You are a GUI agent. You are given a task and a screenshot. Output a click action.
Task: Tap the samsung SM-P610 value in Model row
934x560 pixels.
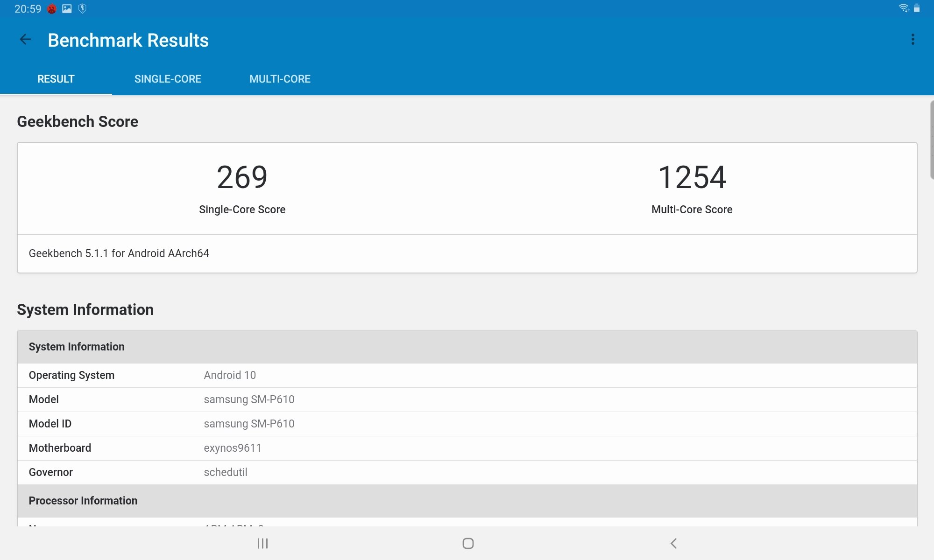pyautogui.click(x=249, y=399)
